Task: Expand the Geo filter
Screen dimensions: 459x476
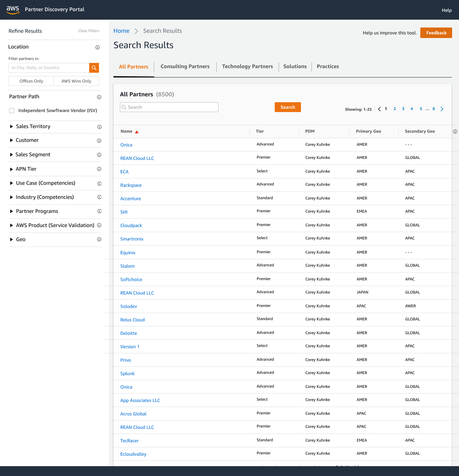Action: pos(11,239)
